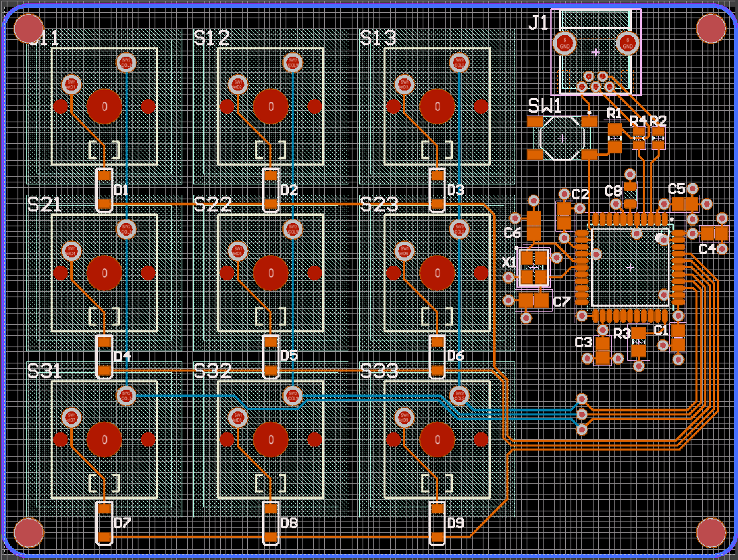Click the S33 key switch center pad
738x560 pixels.
coord(438,440)
